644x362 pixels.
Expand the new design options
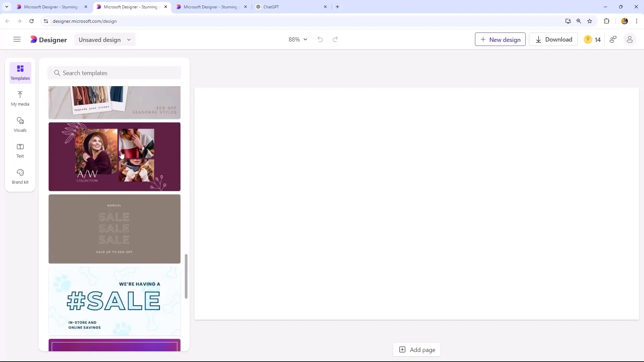501,39
